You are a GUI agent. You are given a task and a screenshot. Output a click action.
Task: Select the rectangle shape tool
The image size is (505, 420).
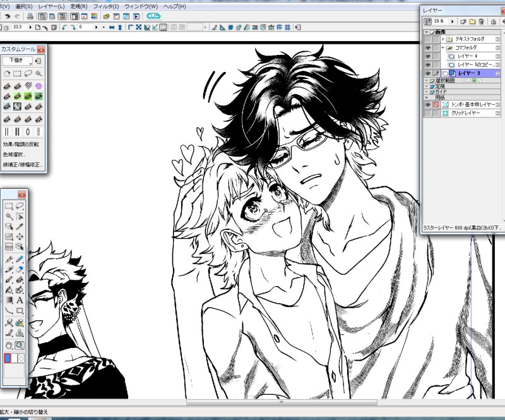20,311
